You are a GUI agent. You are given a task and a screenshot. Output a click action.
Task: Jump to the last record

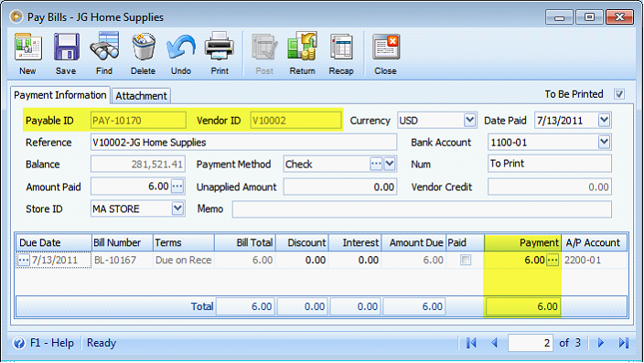(624, 343)
